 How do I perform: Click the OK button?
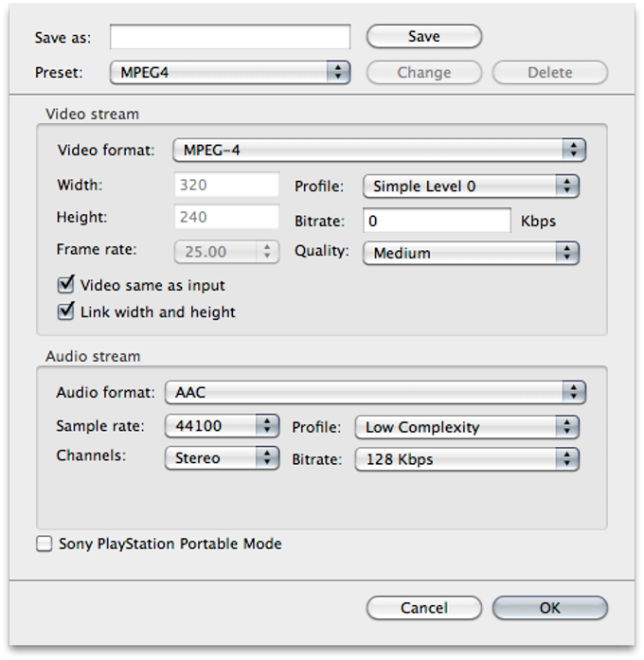coord(549,608)
